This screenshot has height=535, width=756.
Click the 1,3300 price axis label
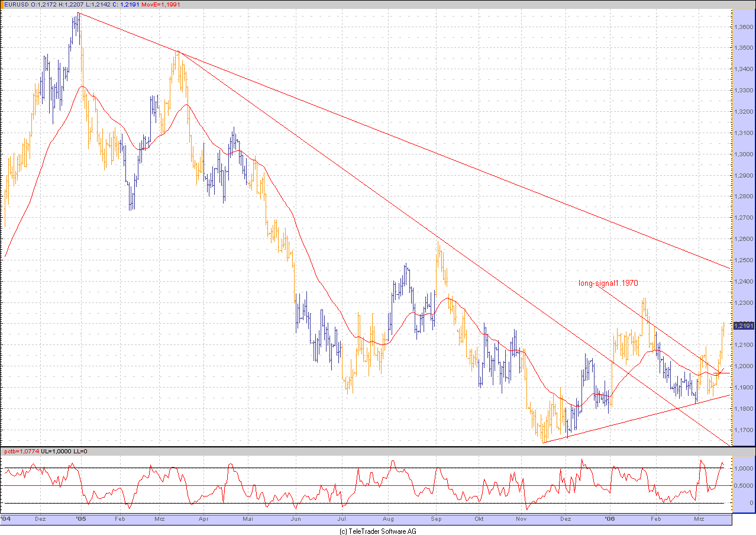click(744, 91)
